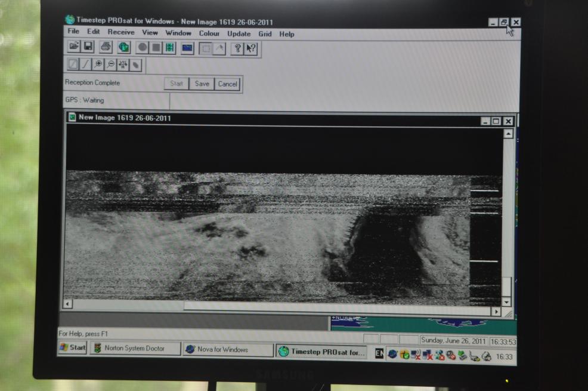This screenshot has width=588, height=391.
Task: Close the New Image child window
Action: coord(508,121)
